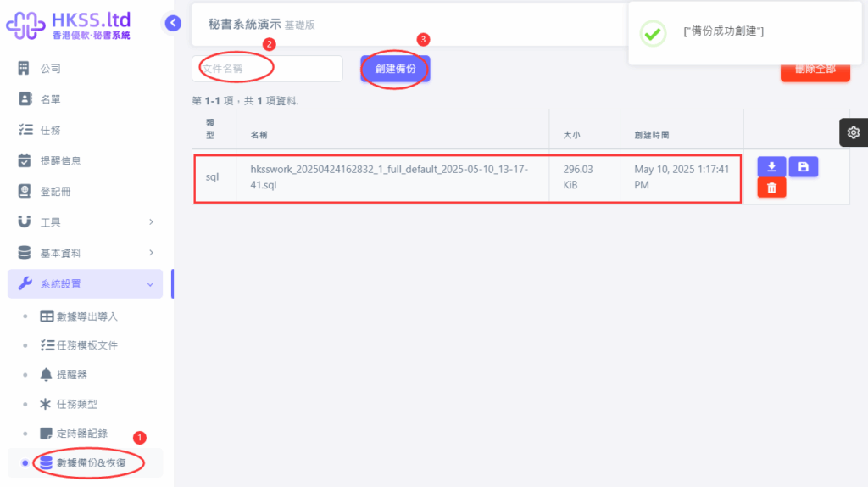Click the red 刪除全部 button
This screenshot has height=487, width=868.
[815, 71]
